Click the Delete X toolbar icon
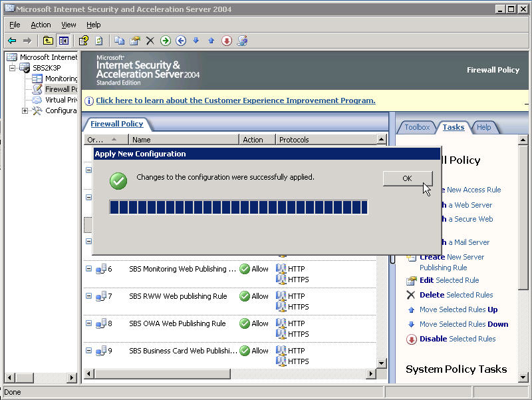The image size is (532, 400). (150, 41)
